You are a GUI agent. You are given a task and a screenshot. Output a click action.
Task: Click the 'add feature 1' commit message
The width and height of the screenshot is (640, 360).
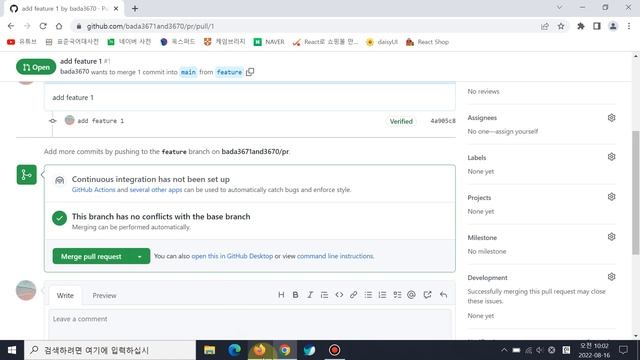click(x=100, y=121)
